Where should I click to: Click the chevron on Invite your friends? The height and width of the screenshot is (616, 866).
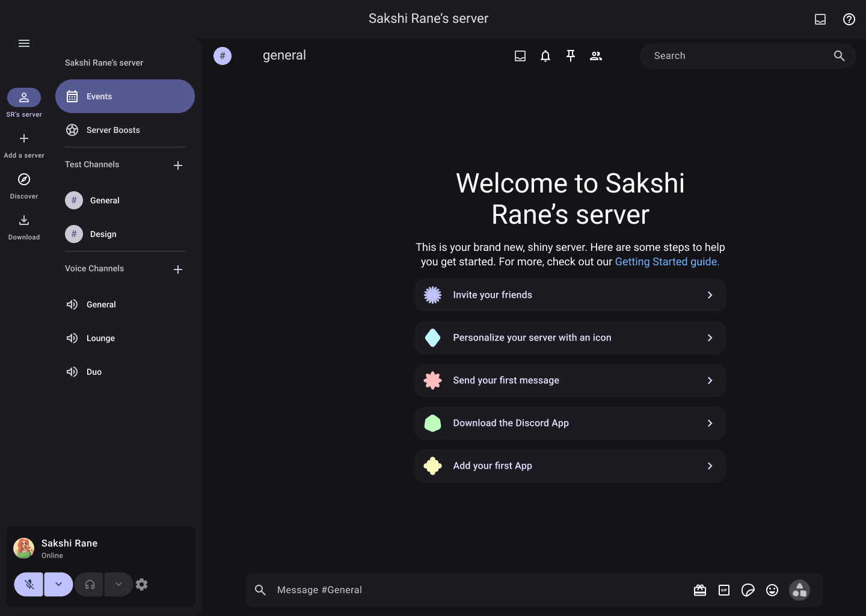pyautogui.click(x=710, y=295)
